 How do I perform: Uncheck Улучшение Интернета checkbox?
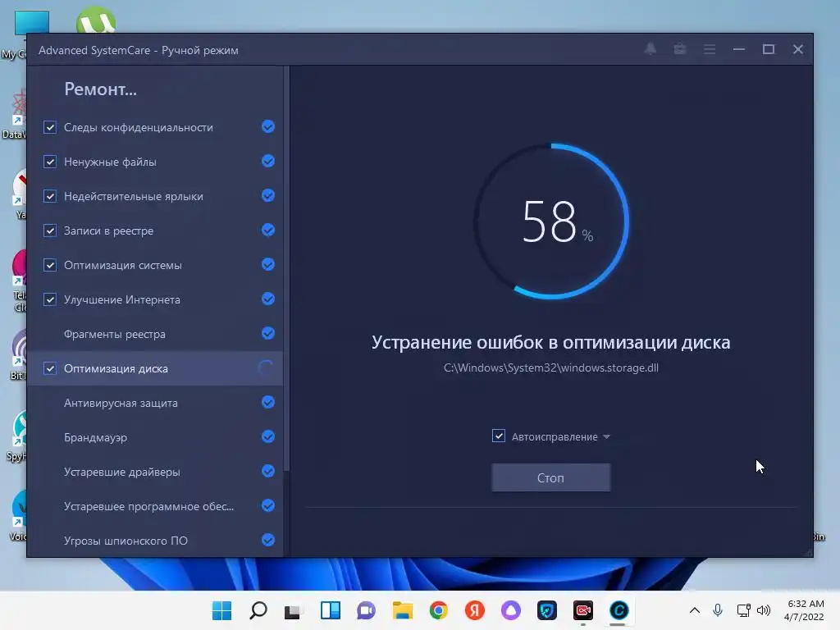pos(50,299)
